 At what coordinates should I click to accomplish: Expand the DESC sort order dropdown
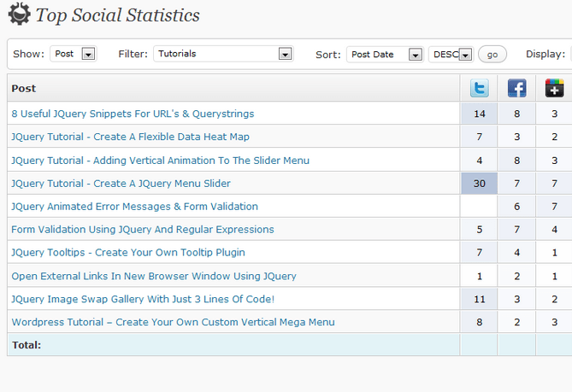click(451, 55)
